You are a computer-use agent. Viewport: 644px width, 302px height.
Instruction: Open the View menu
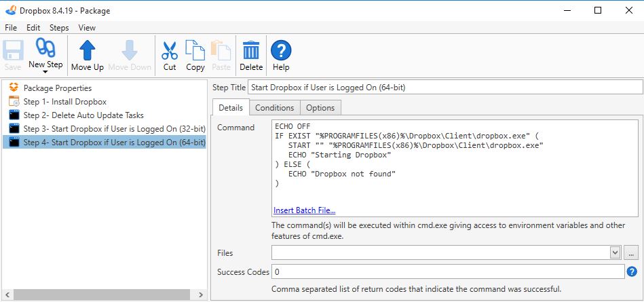click(87, 28)
